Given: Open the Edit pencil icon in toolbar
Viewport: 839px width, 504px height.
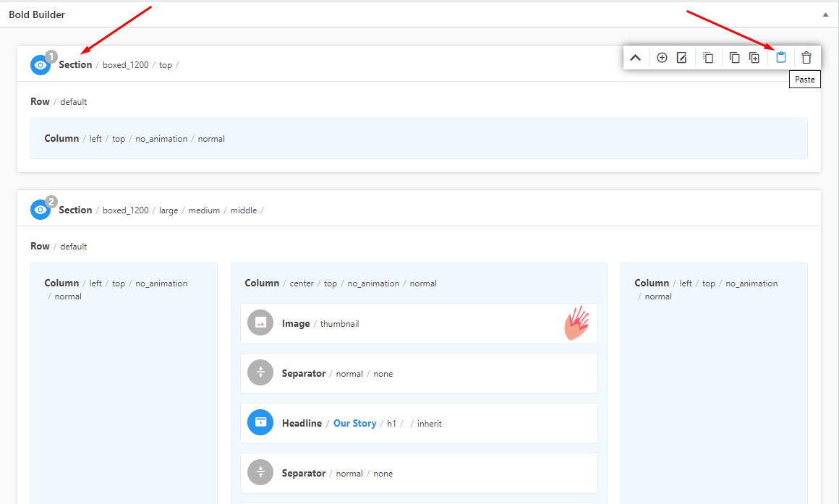Looking at the screenshot, I should pos(681,58).
